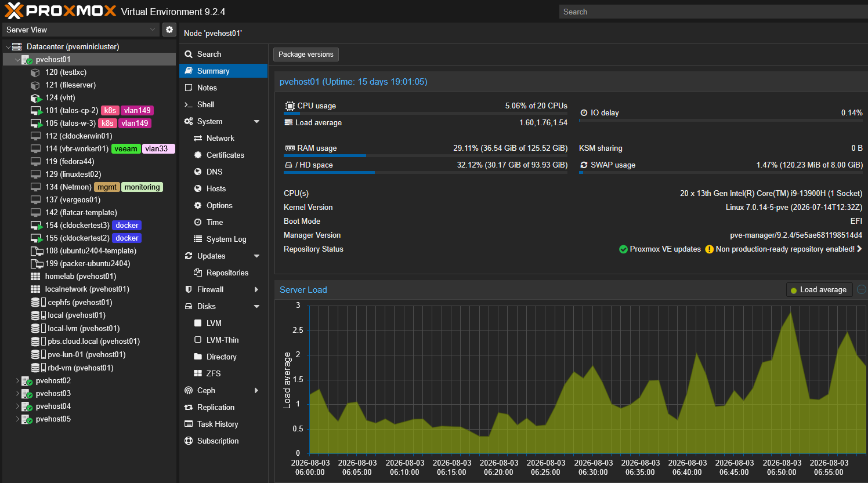Screen dimensions: 868x483
Task: Open the System Log menu item
Action: 223,239
